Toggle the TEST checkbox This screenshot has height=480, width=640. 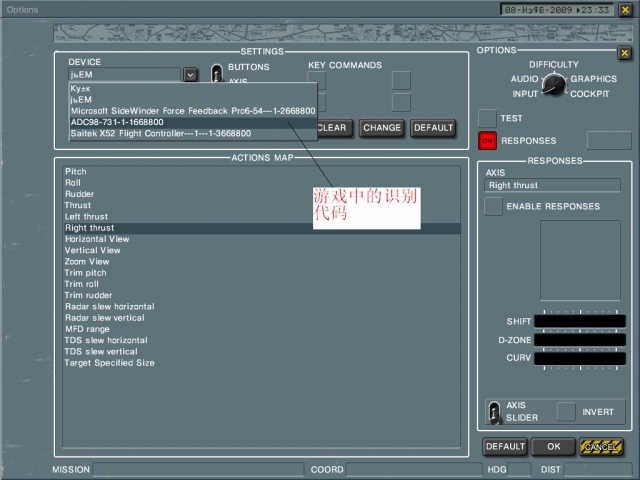pos(487,118)
